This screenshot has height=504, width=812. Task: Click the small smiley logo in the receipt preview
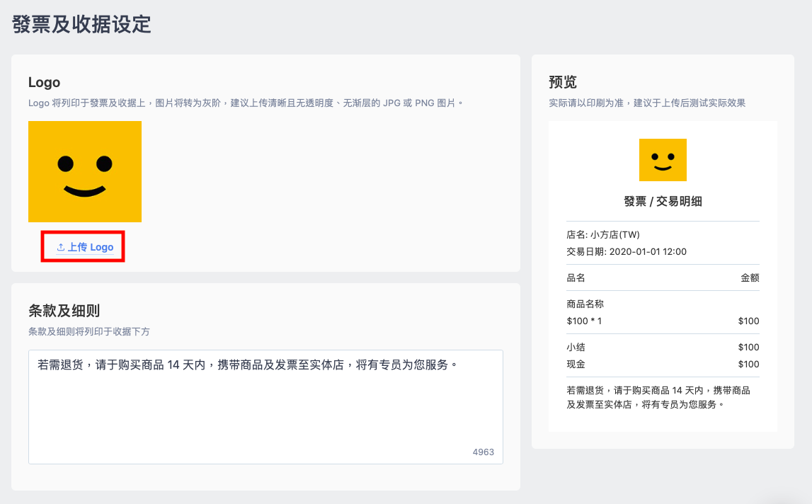tap(663, 159)
